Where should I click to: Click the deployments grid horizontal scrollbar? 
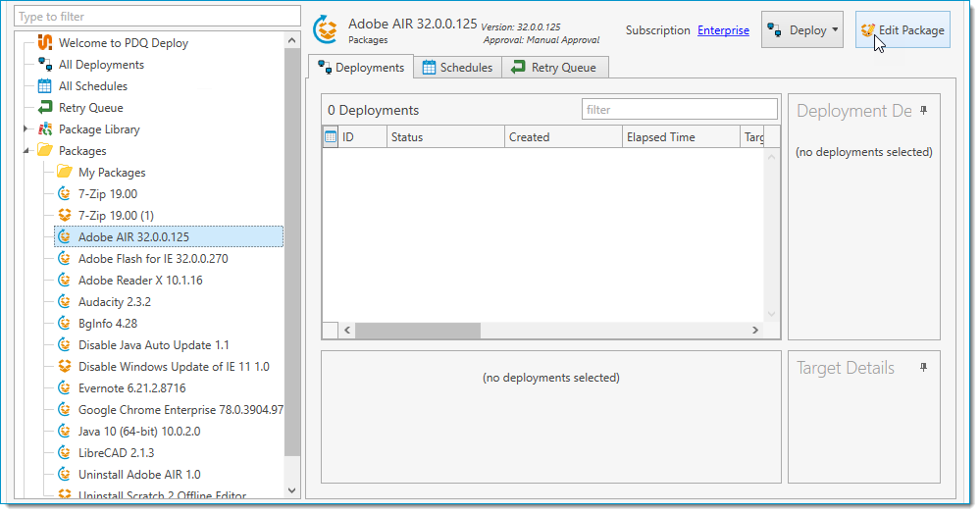pyautogui.click(x=417, y=331)
